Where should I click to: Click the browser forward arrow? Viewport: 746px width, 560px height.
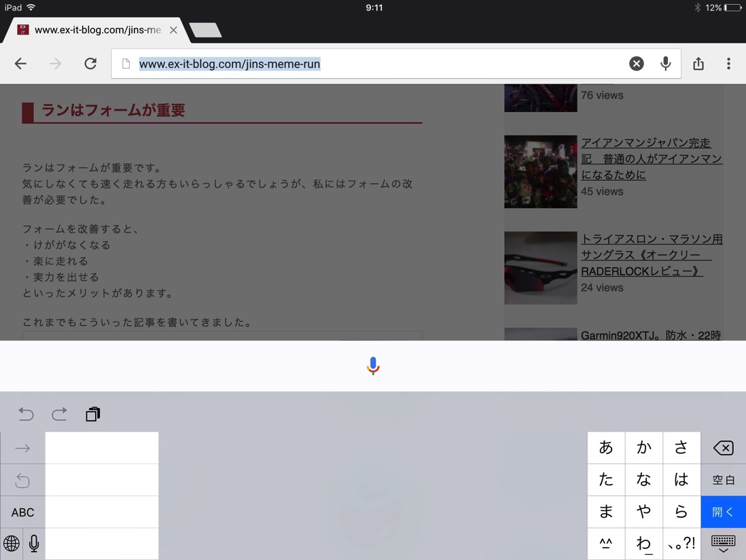tap(55, 64)
